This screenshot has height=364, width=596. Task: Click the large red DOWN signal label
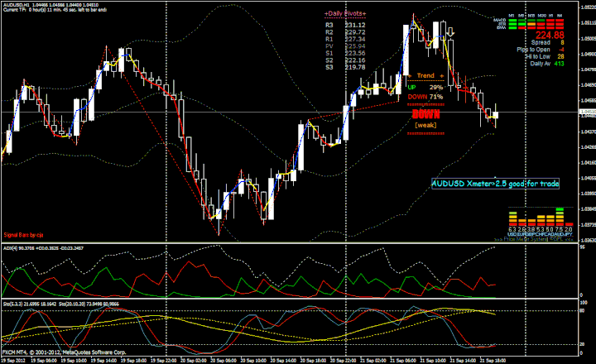coord(425,114)
